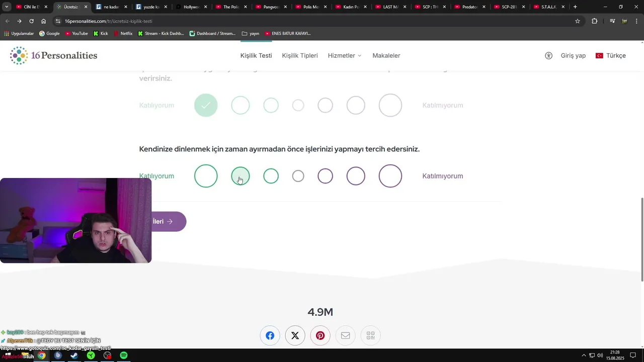Share the test via email icon

click(346, 335)
